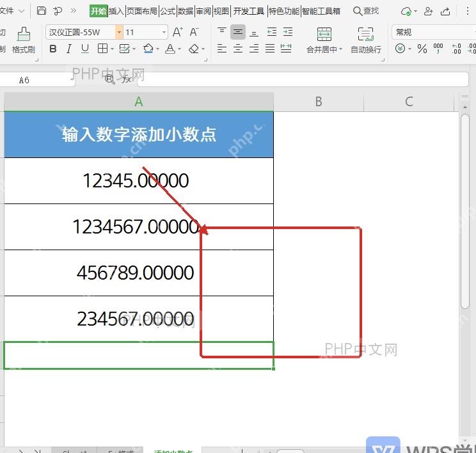Increase font size with A+ icon
Viewport: 476px width, 453px height.
(178, 32)
